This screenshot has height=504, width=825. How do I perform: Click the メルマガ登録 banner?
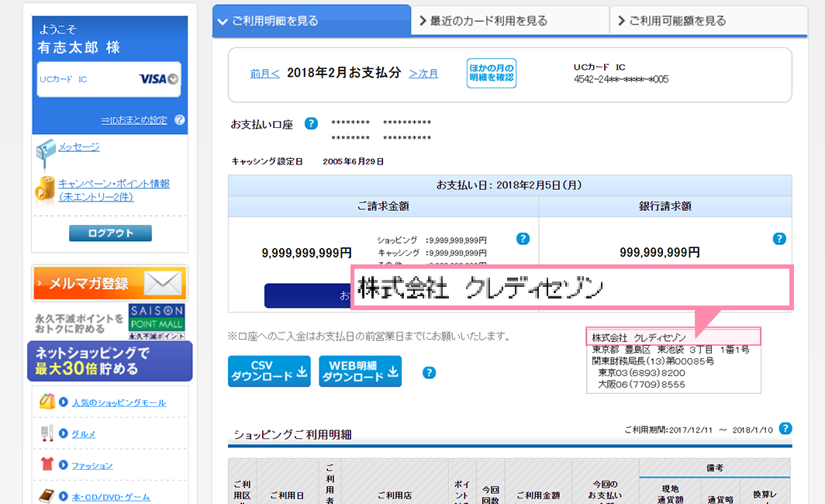tap(109, 283)
